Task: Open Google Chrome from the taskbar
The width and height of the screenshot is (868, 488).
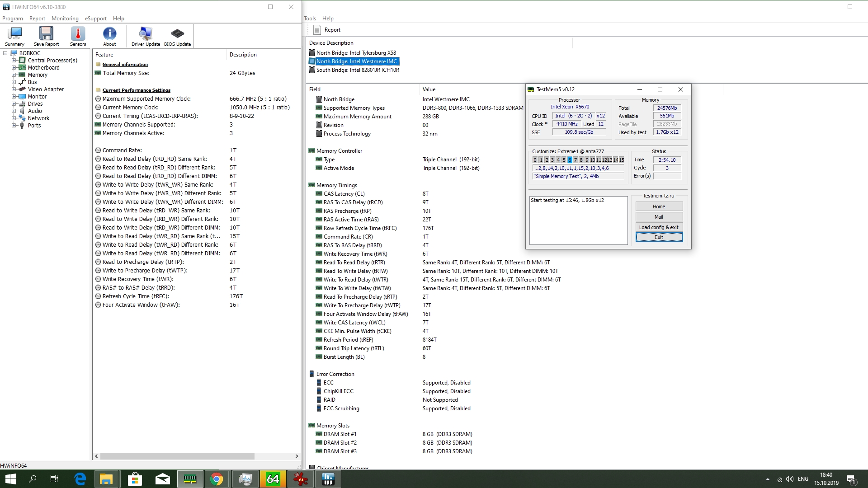Action: (x=217, y=479)
